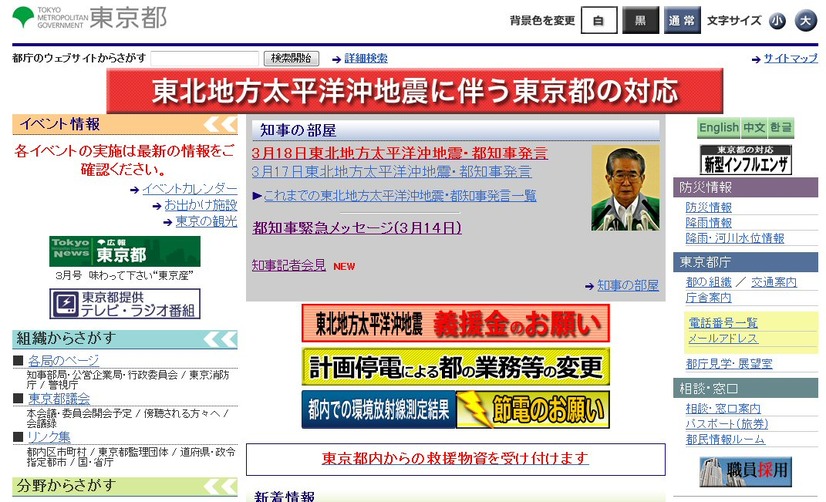Open the お出かけ施設 link

201,205
